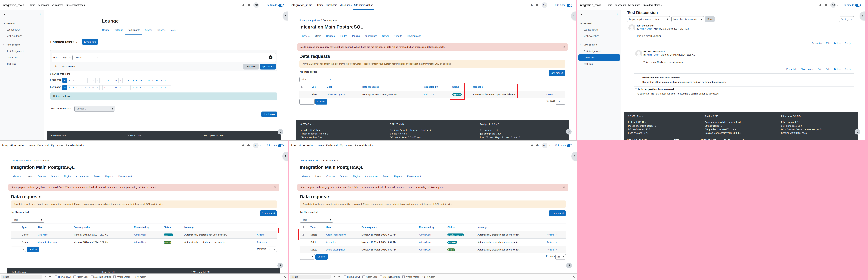Open notifications bell on Test Discussion page

point(820,5)
